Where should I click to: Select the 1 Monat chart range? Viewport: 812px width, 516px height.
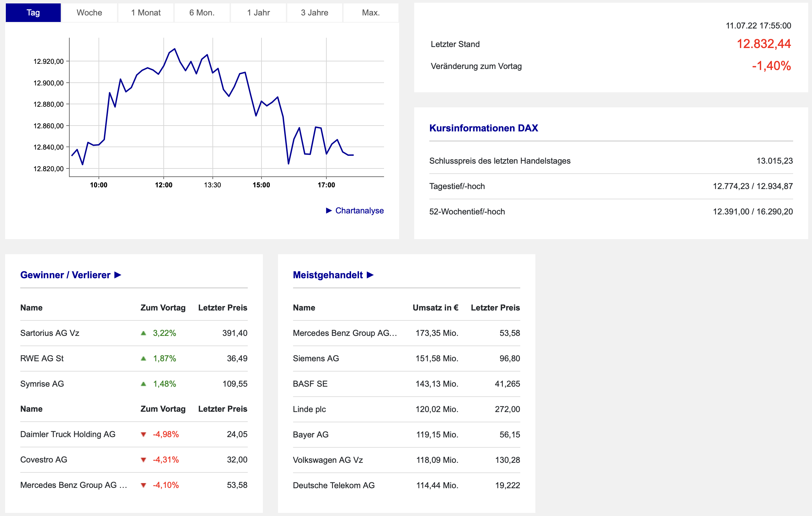point(146,13)
